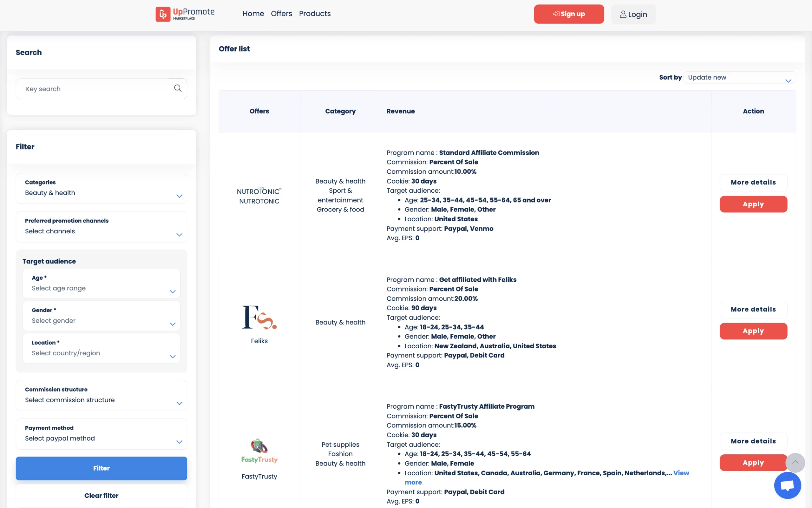Open the Preferred promotion channels dropdown
Screen dimensions: 812x508
[101, 226]
